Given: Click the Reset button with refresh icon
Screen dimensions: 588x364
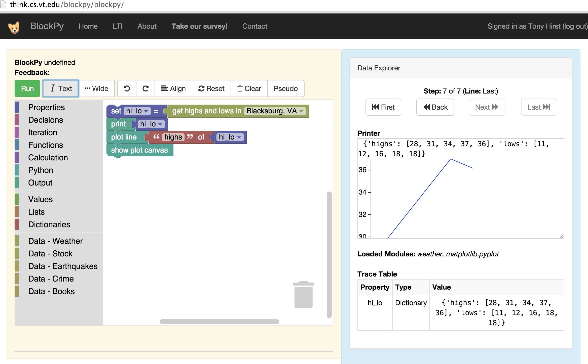Looking at the screenshot, I should (x=211, y=88).
